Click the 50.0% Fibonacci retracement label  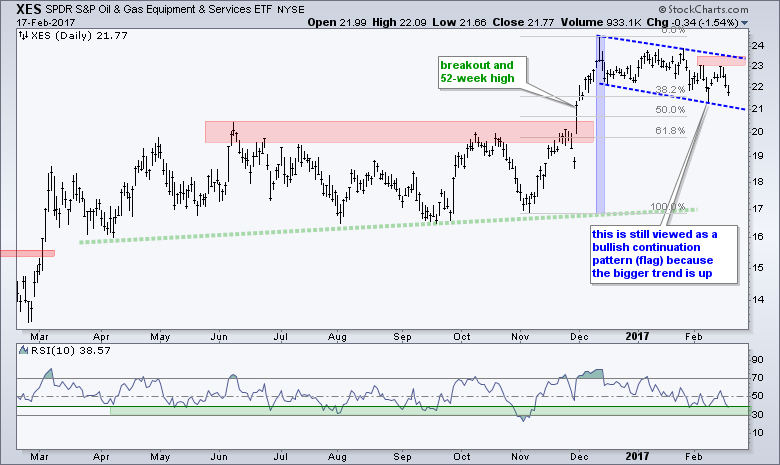pos(670,109)
